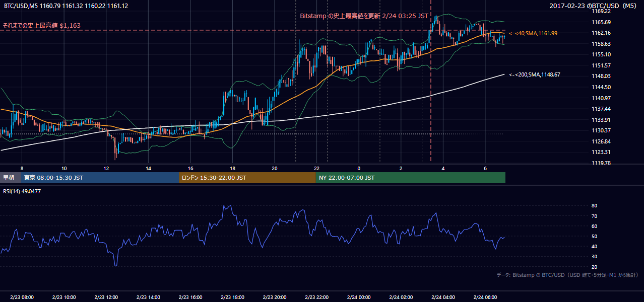This screenshot has width=644, height=302.
Task: Click the bottom date label "2/24 06:00"
Action: (x=485, y=297)
